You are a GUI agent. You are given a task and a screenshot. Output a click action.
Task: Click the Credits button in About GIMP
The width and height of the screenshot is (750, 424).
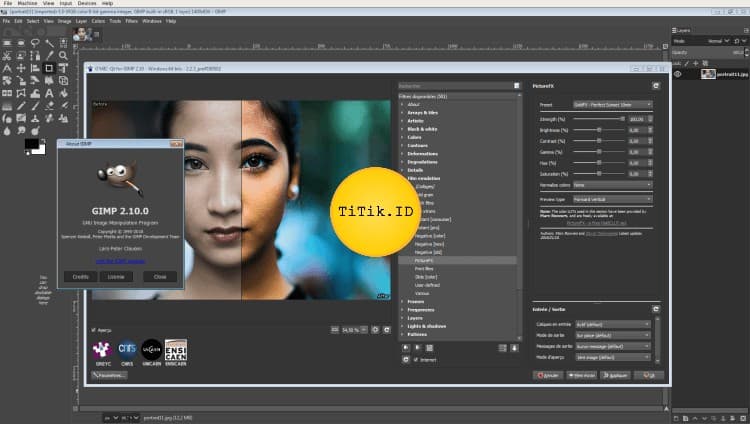(79, 275)
